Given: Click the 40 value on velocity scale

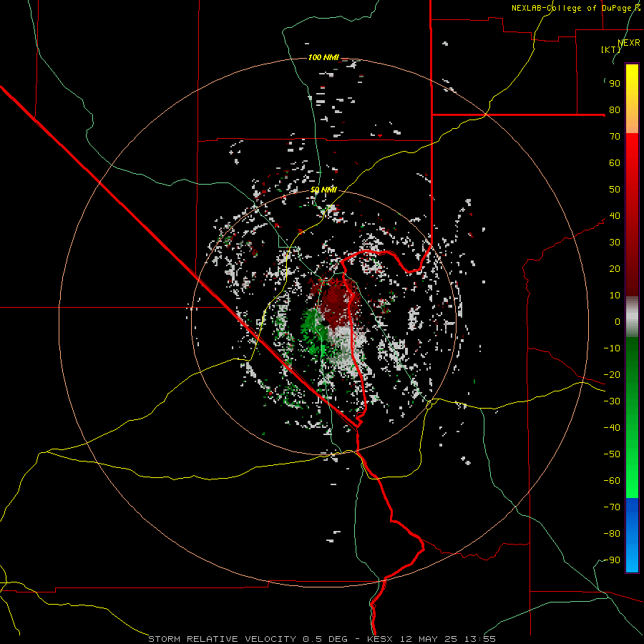Looking at the screenshot, I should pos(615,216).
